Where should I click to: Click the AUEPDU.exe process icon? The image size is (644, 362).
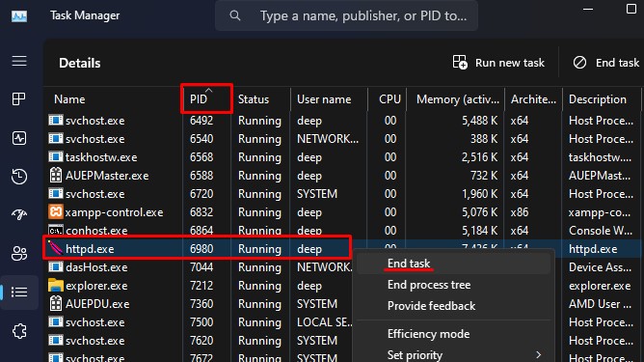point(56,303)
